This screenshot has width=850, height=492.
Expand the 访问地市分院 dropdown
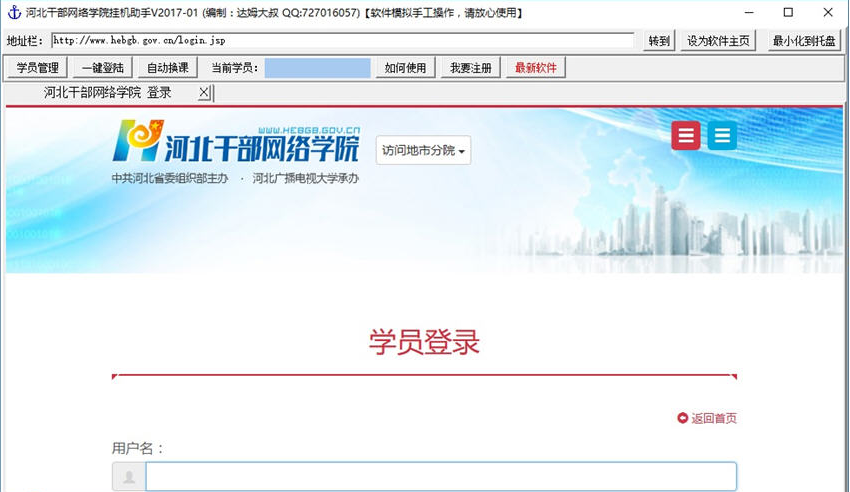tap(423, 150)
